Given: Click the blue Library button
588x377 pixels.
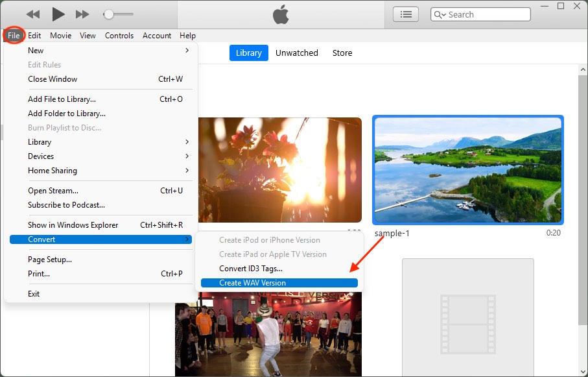Looking at the screenshot, I should pos(248,53).
